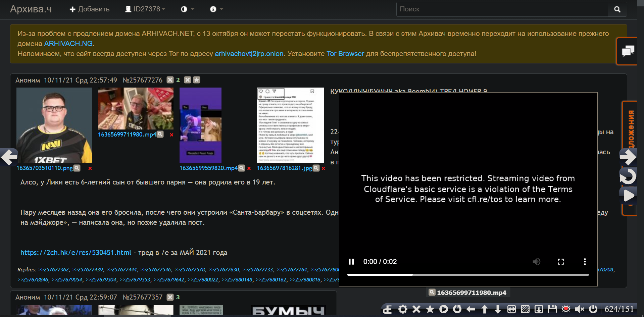Click the red x beside 16365703510110.png
This screenshot has height=317, width=644.
click(x=90, y=168)
